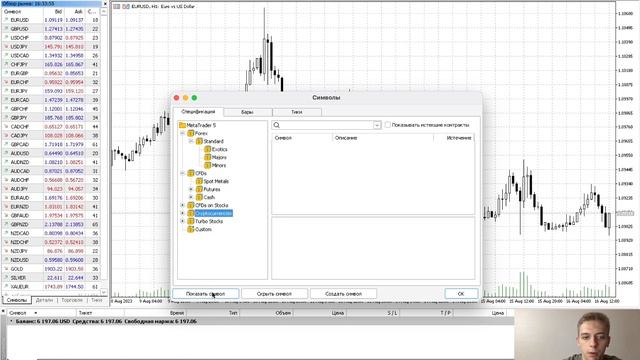Open the symbol search dropdown arrow
Image resolution: width=640 pixels, height=360 pixels.
tap(377, 125)
